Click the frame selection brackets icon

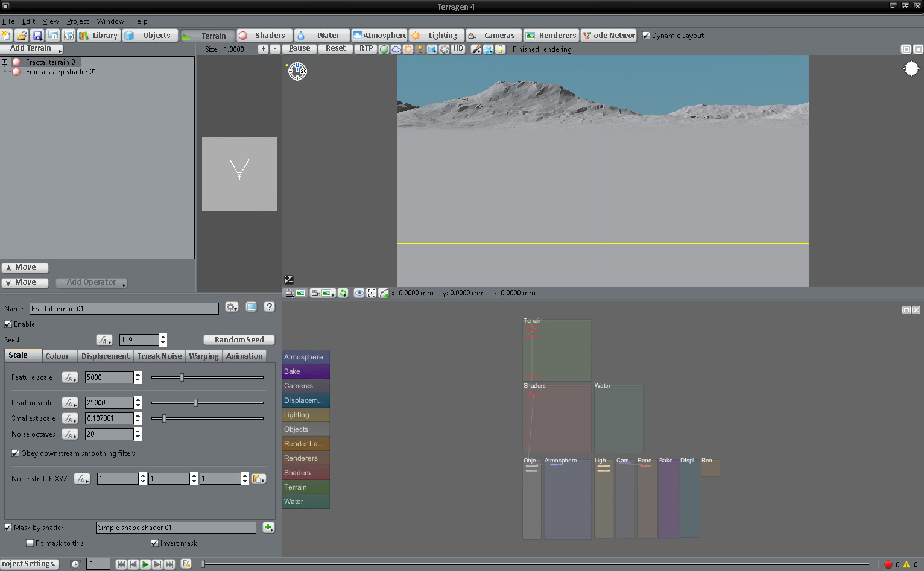click(x=372, y=293)
